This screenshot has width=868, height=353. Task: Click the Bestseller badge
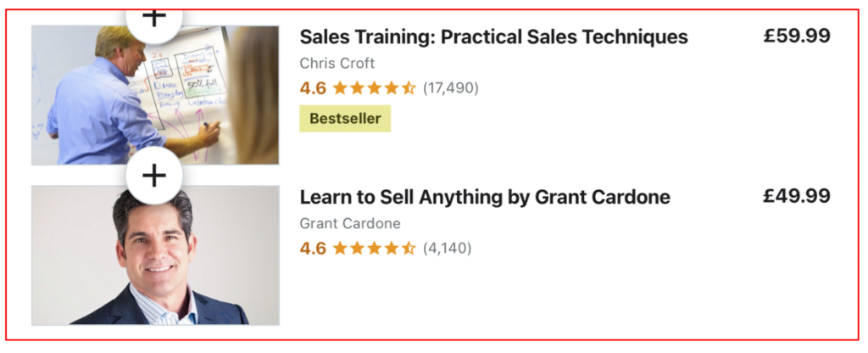click(x=345, y=119)
